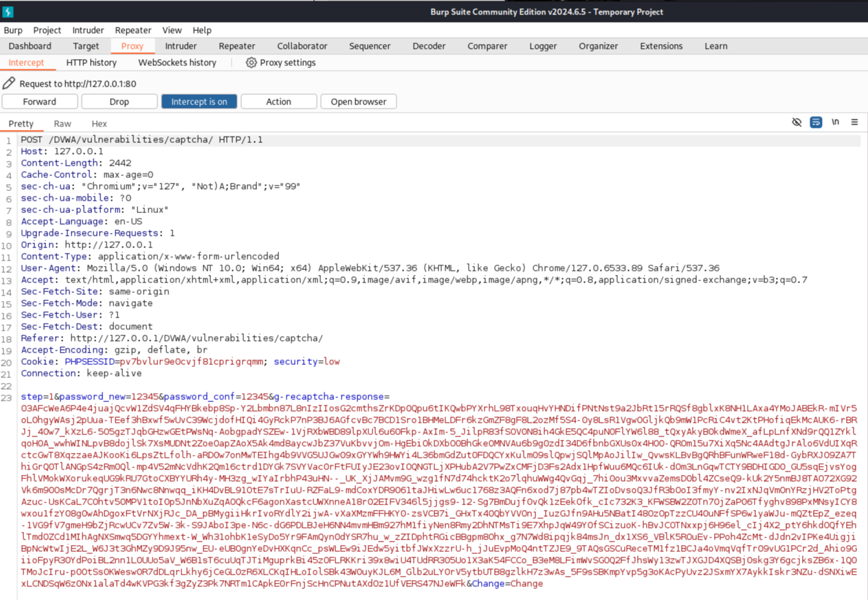Viewport: 868px width, 600px height.
Task: Select the Raw view tab
Action: click(63, 124)
